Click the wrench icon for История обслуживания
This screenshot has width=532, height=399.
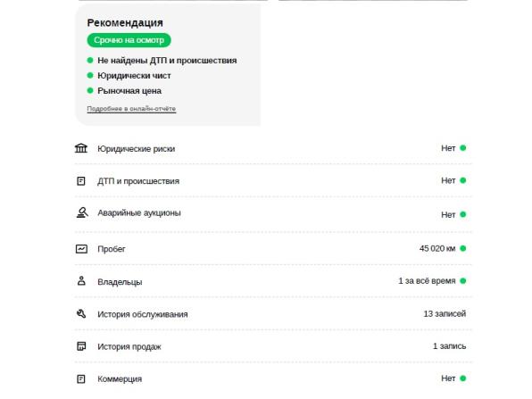81,314
